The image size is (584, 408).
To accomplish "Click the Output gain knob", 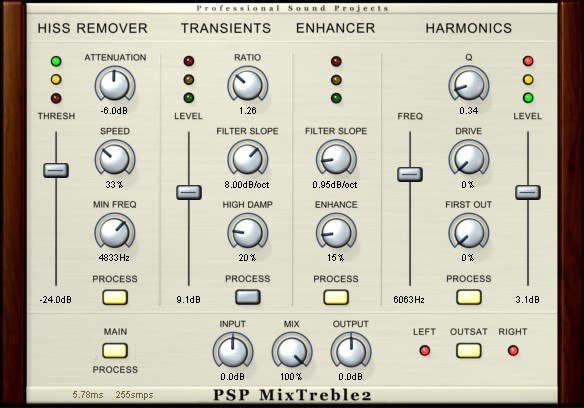I will 351,351.
